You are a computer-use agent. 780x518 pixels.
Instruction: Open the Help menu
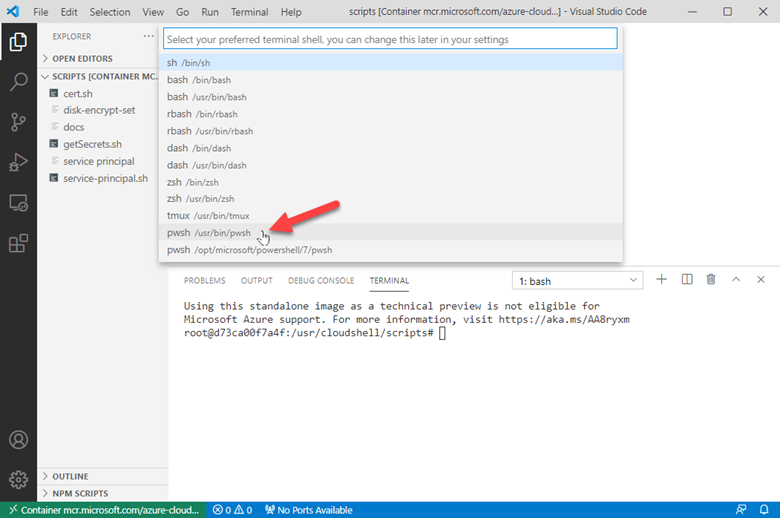[x=291, y=12]
